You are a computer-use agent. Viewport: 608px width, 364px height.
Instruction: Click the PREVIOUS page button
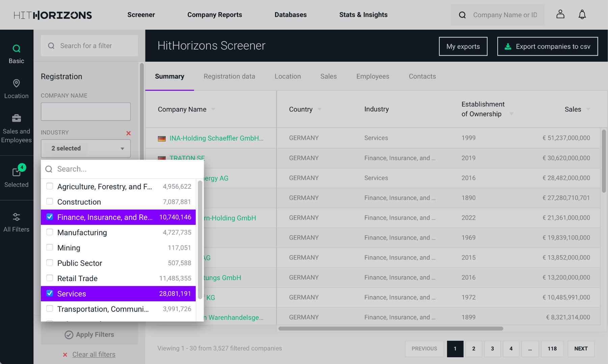[424, 349]
